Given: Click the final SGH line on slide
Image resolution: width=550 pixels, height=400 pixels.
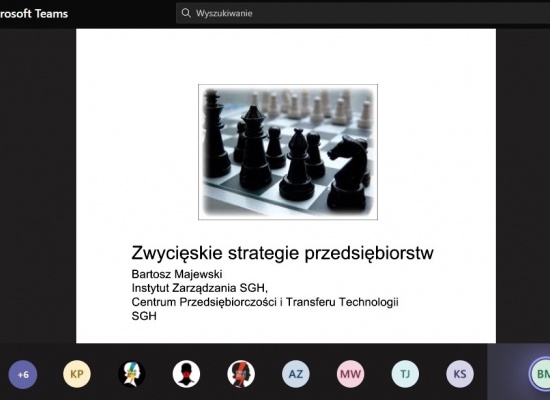Looking at the screenshot, I should (x=144, y=316).
